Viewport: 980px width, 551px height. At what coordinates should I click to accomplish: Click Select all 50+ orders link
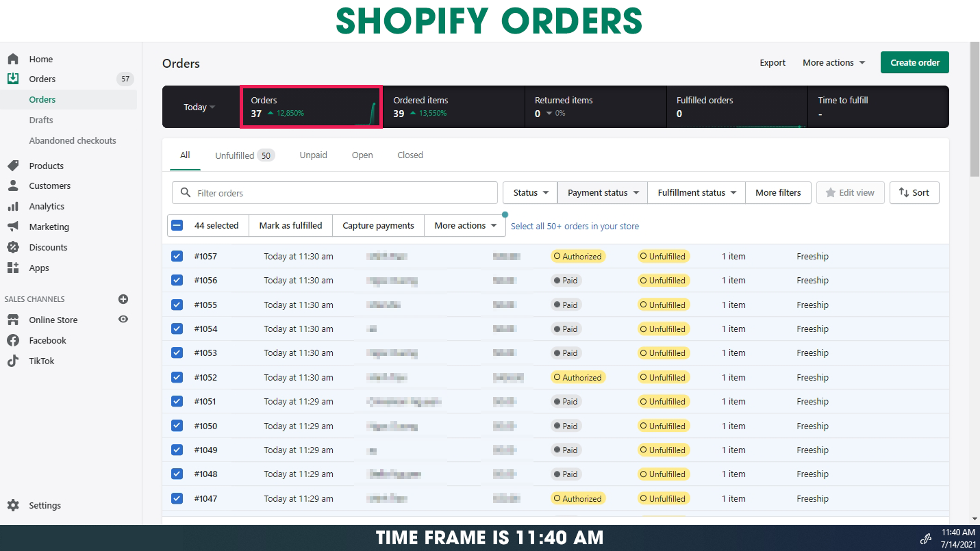(575, 226)
